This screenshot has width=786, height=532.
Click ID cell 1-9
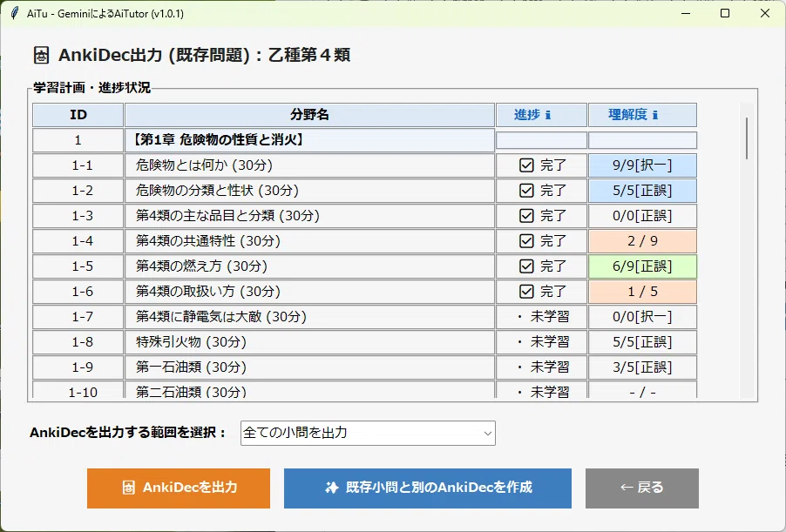[78, 367]
